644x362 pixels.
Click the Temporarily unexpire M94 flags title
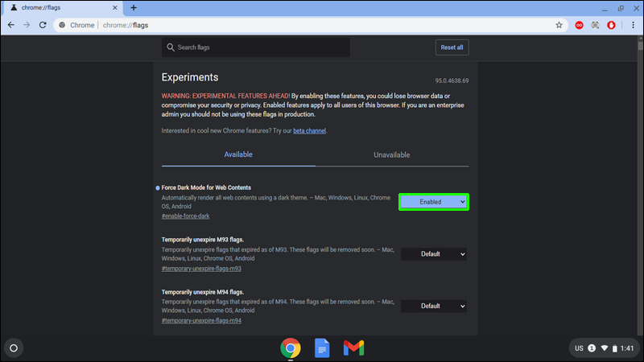pyautogui.click(x=203, y=292)
